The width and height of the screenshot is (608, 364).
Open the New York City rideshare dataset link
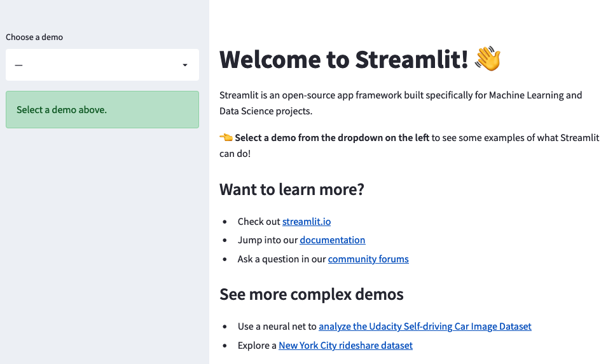[345, 346]
